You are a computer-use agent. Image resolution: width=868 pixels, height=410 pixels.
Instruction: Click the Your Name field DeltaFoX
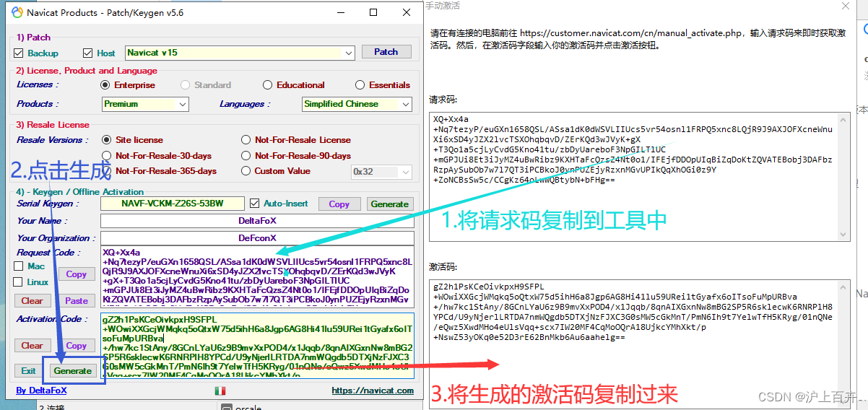pos(257,221)
